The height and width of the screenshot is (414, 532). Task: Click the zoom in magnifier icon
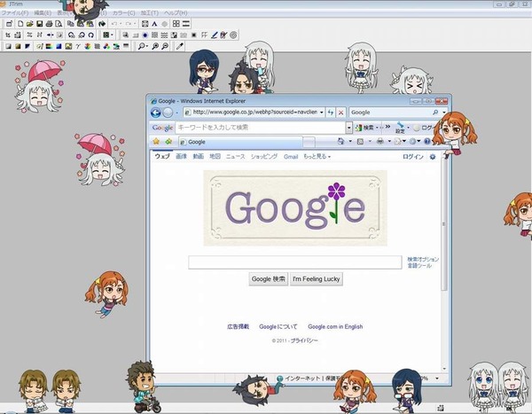pos(155,46)
